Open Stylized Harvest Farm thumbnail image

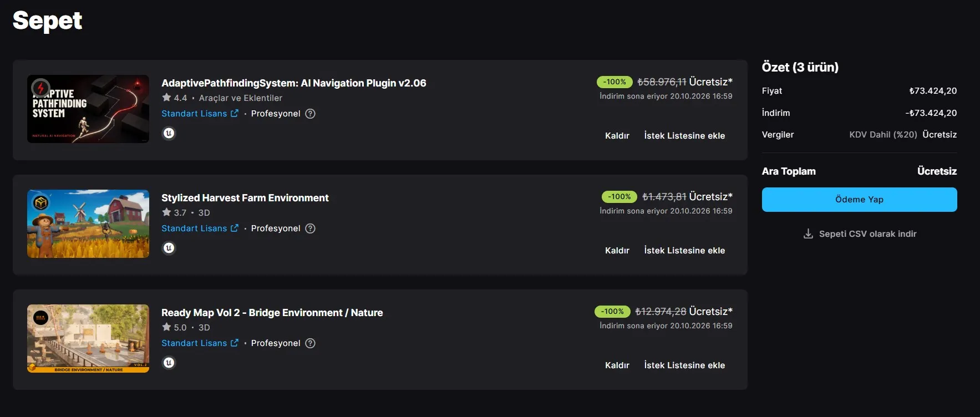point(88,224)
